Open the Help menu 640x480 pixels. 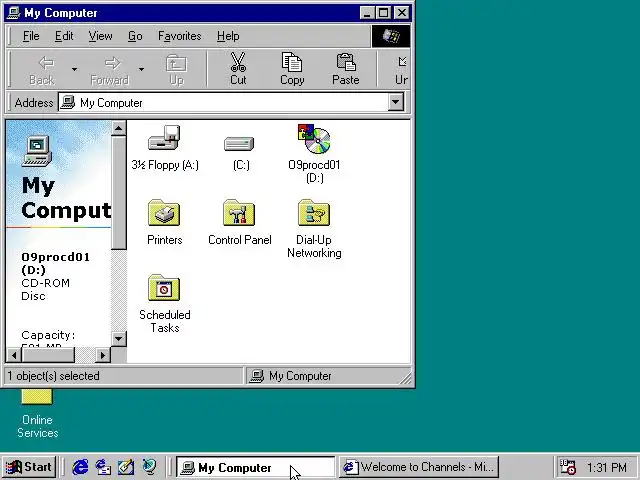[228, 36]
